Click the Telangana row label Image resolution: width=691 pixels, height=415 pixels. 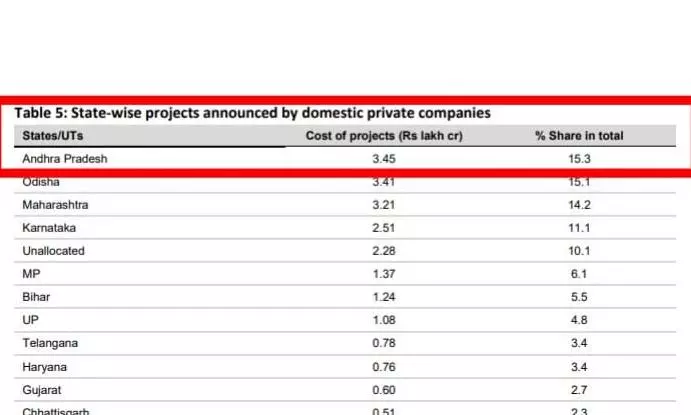(x=50, y=343)
